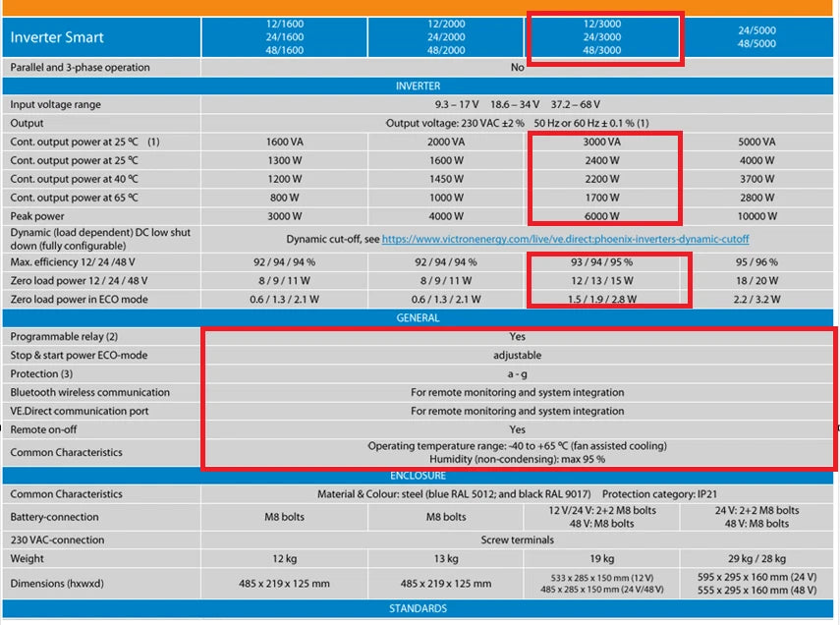Click the 'Protection category: IP21' text
Viewport: 840px width, 625px height.
point(659,494)
